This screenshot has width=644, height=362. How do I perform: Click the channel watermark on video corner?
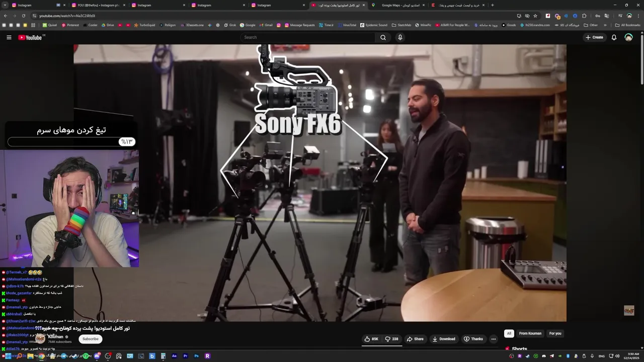[629, 311]
